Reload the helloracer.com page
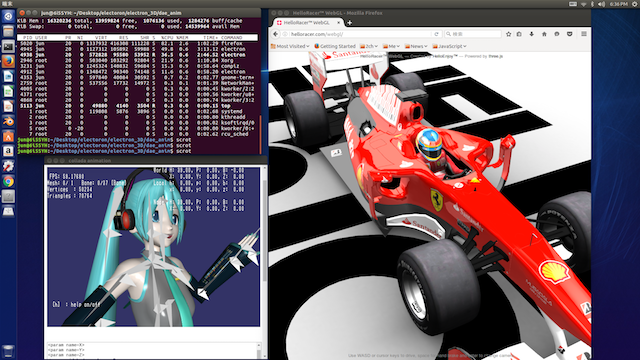640x360 pixels. tap(436, 34)
